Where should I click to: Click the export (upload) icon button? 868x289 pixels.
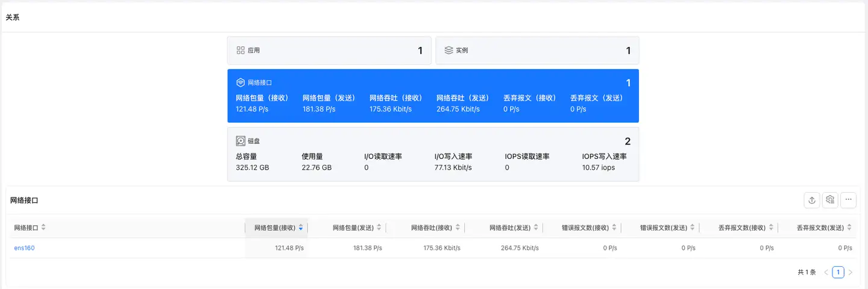pyautogui.click(x=812, y=200)
